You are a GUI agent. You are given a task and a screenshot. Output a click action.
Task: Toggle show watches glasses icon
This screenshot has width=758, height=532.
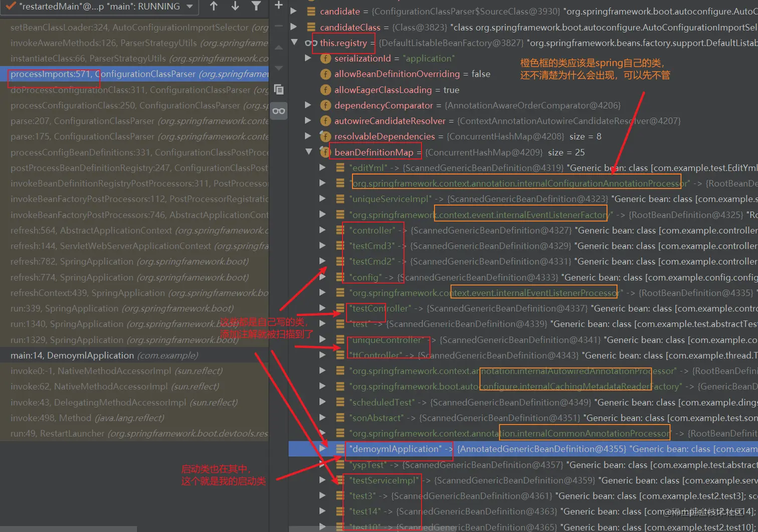279,111
